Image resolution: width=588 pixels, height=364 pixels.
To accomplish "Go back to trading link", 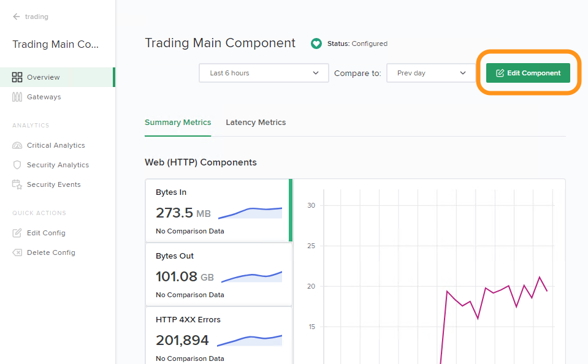I will [x=36, y=17].
